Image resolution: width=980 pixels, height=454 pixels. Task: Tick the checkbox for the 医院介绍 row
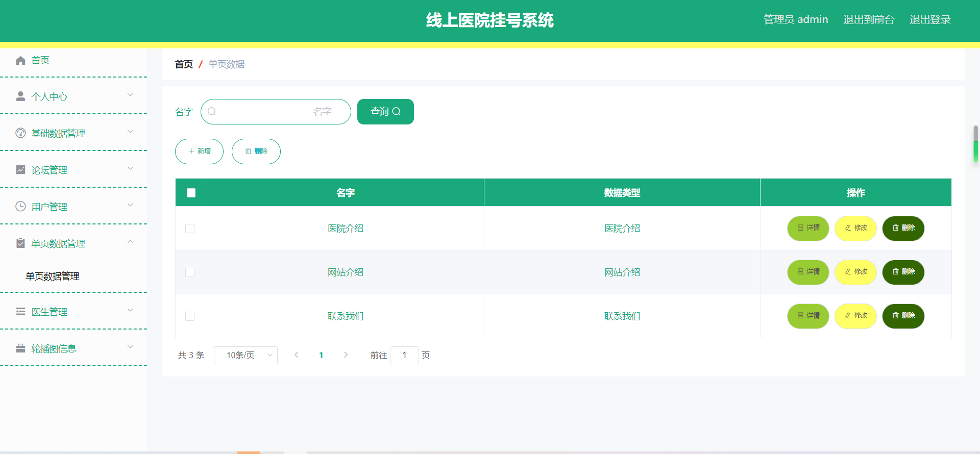pyautogui.click(x=190, y=229)
